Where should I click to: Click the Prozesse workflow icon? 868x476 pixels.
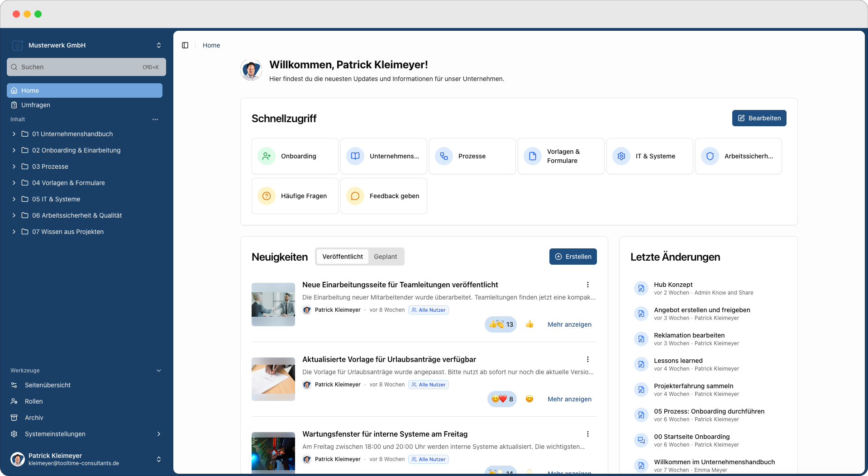point(444,156)
